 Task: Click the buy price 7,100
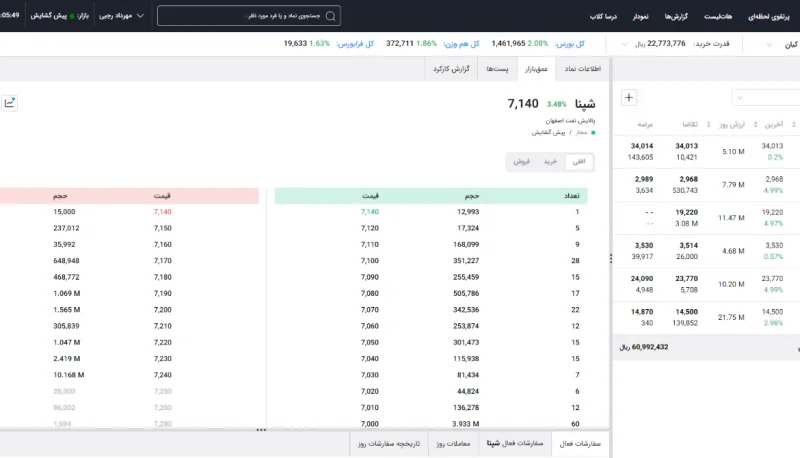point(370,261)
